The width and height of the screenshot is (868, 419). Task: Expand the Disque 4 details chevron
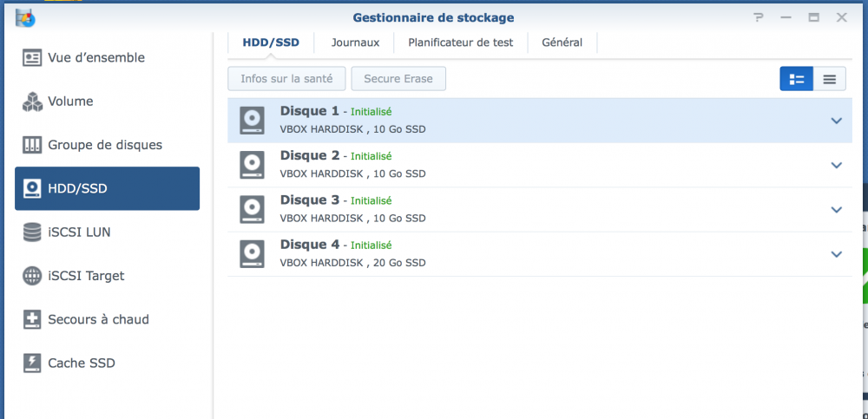tap(836, 254)
